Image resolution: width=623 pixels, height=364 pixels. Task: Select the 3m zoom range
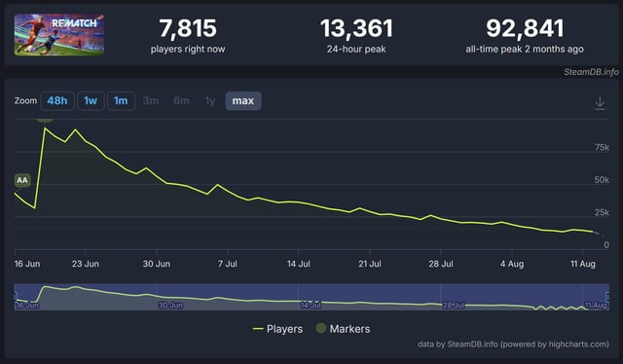151,101
